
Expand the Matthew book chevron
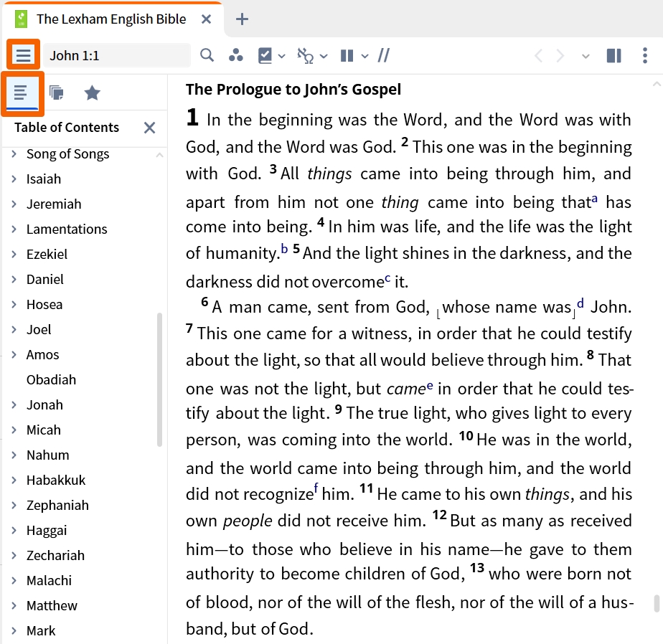[14, 605]
